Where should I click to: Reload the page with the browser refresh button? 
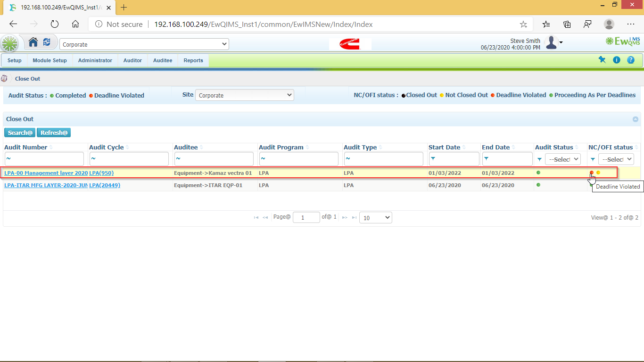(x=54, y=24)
